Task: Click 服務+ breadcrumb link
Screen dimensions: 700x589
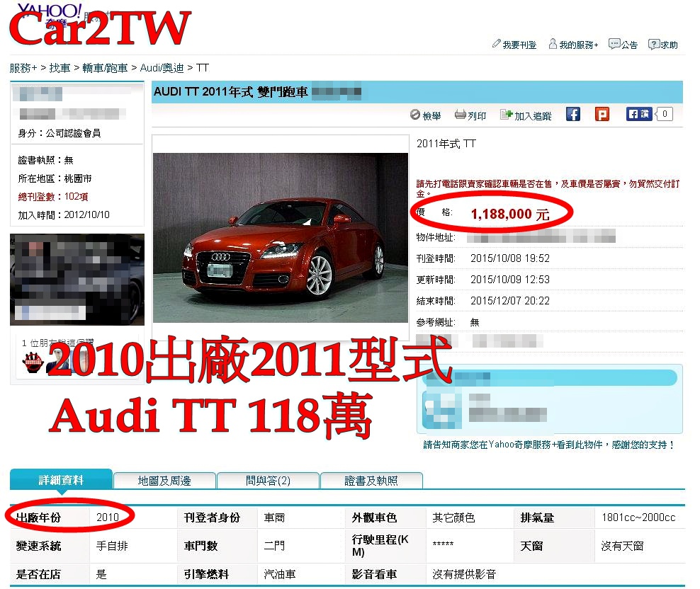Action: (23, 68)
